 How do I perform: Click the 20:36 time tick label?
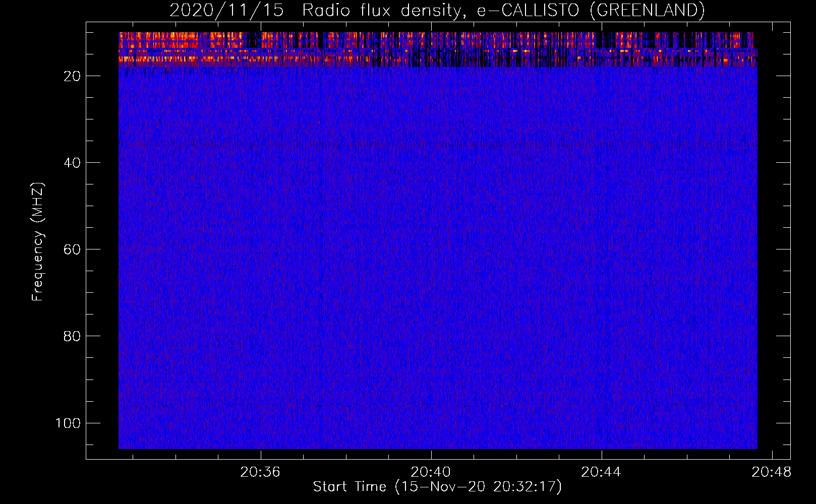coord(260,472)
